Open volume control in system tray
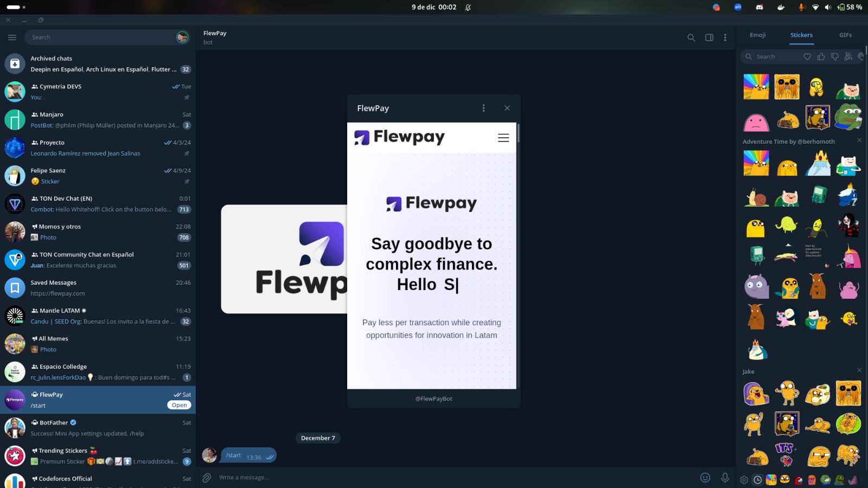 point(828,7)
